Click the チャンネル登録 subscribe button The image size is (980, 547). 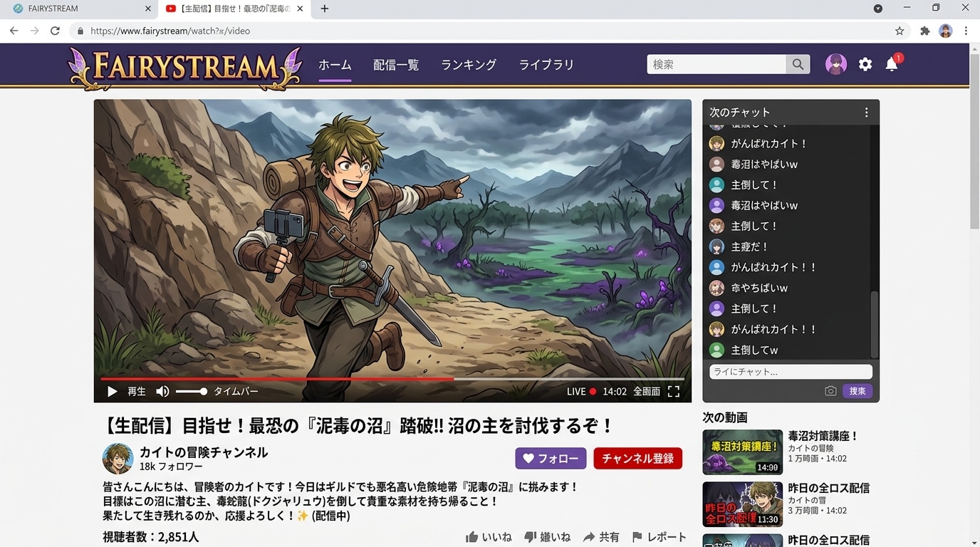[x=638, y=459]
